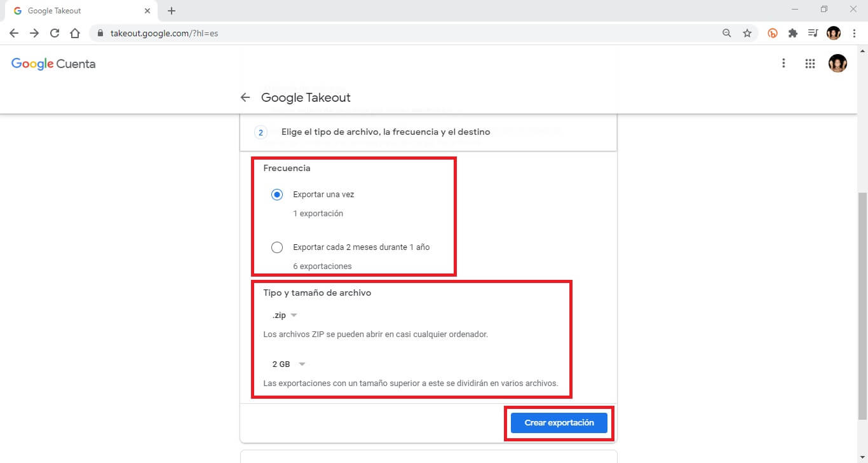
Task: Select the Google Takeout browser tab
Action: 81,11
